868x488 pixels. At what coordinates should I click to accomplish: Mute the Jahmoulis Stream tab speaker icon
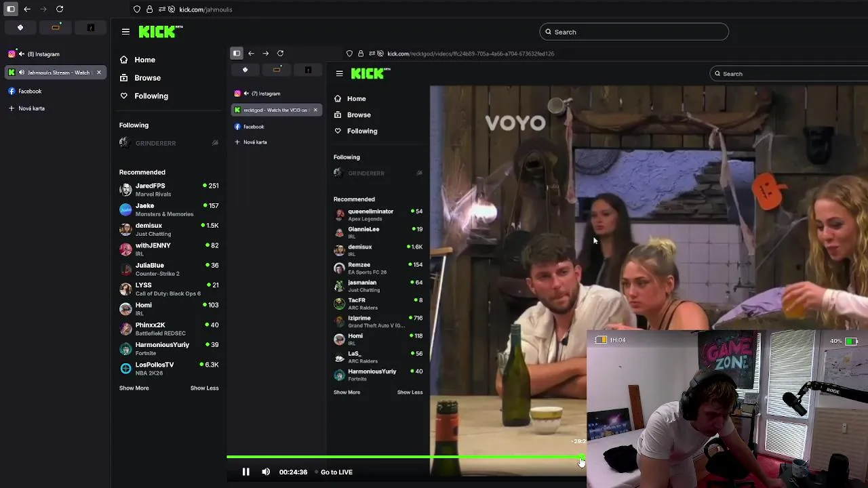[x=22, y=73]
